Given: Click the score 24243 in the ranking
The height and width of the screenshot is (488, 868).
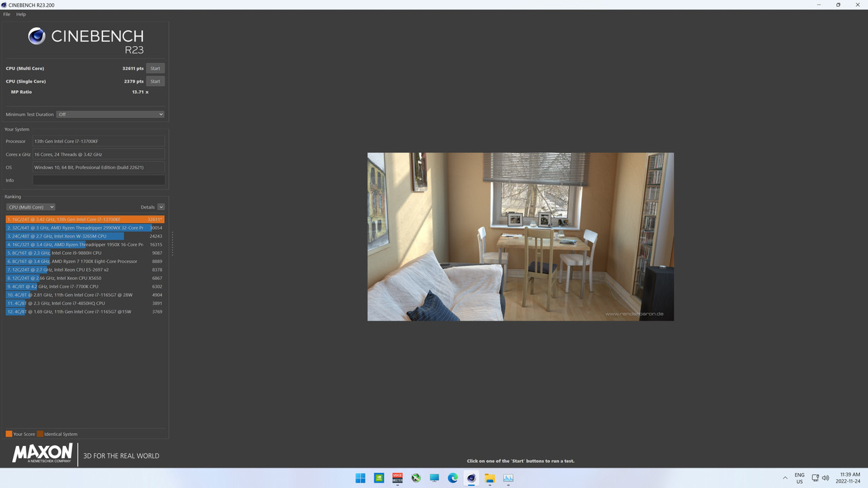Looking at the screenshot, I should click(x=156, y=236).
